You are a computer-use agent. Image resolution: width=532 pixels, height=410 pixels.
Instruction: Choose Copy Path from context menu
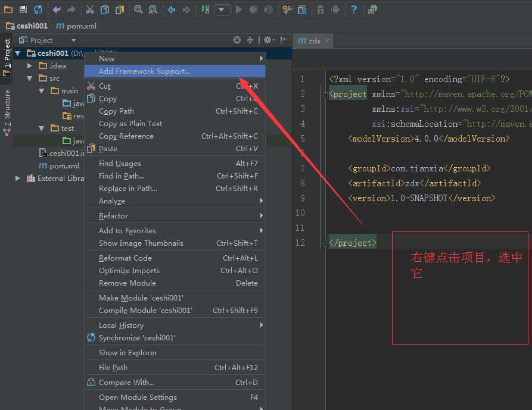click(x=175, y=111)
